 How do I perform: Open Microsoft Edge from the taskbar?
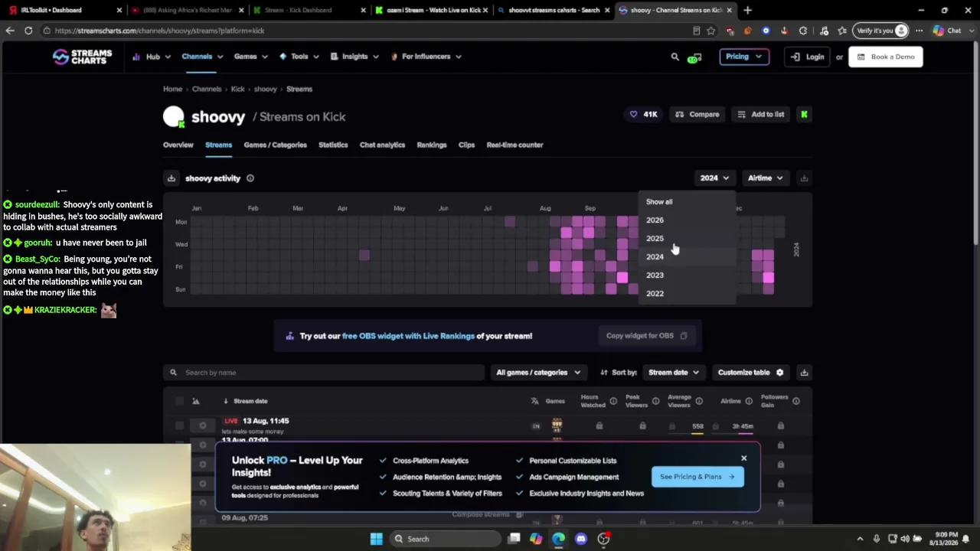click(x=558, y=539)
